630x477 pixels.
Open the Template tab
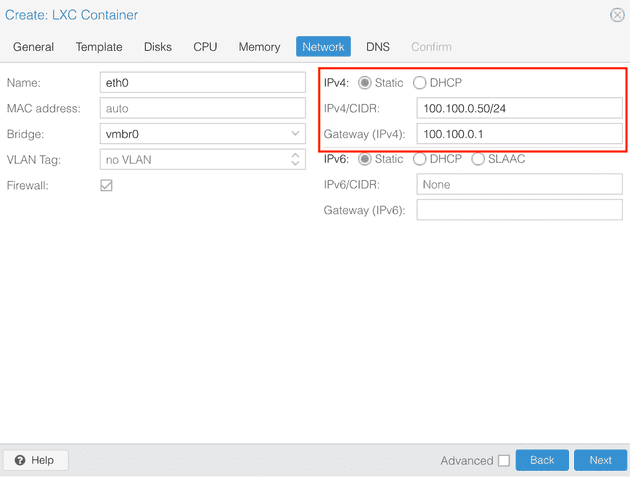point(99,47)
